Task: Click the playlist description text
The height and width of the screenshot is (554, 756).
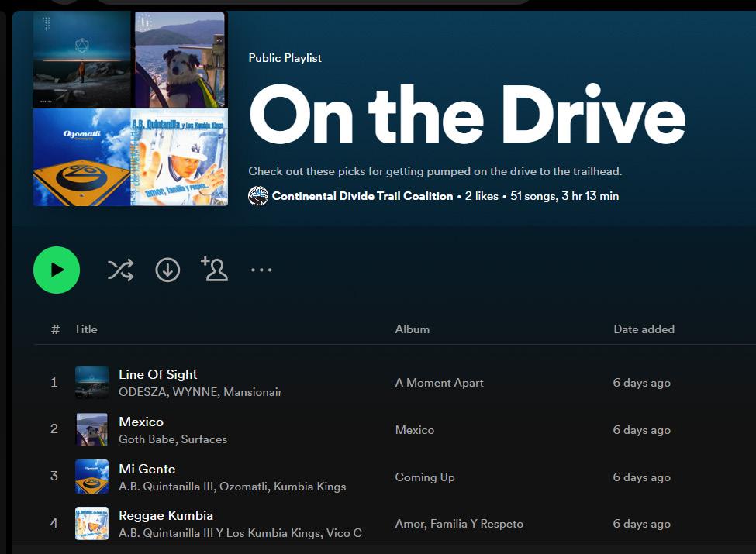Action: click(x=435, y=171)
